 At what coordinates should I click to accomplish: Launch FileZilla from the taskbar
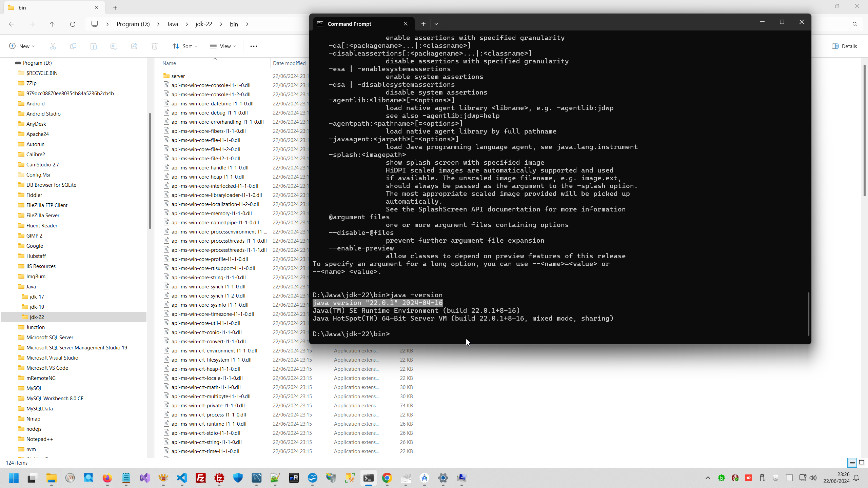coord(201,479)
